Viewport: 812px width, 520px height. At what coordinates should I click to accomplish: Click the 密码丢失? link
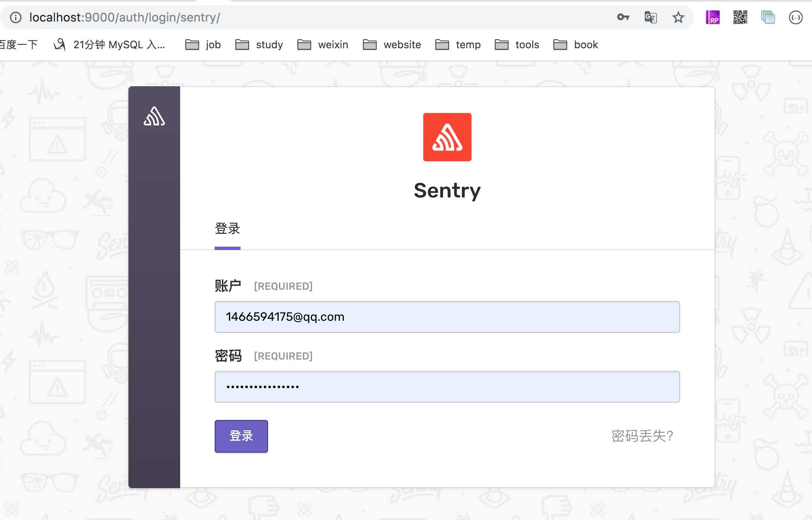642,436
